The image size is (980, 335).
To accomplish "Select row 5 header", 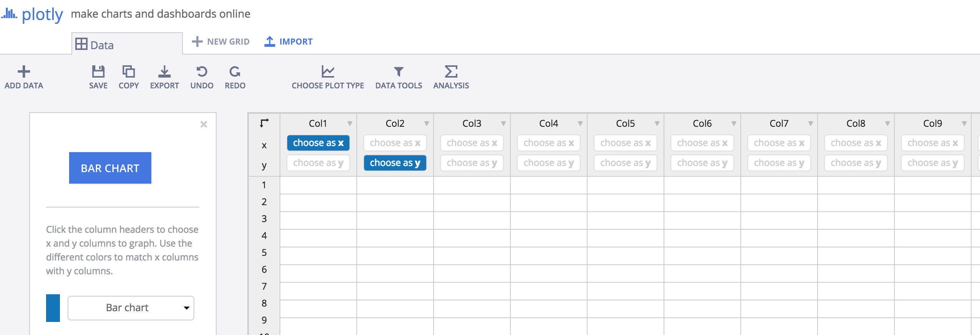I will [264, 252].
